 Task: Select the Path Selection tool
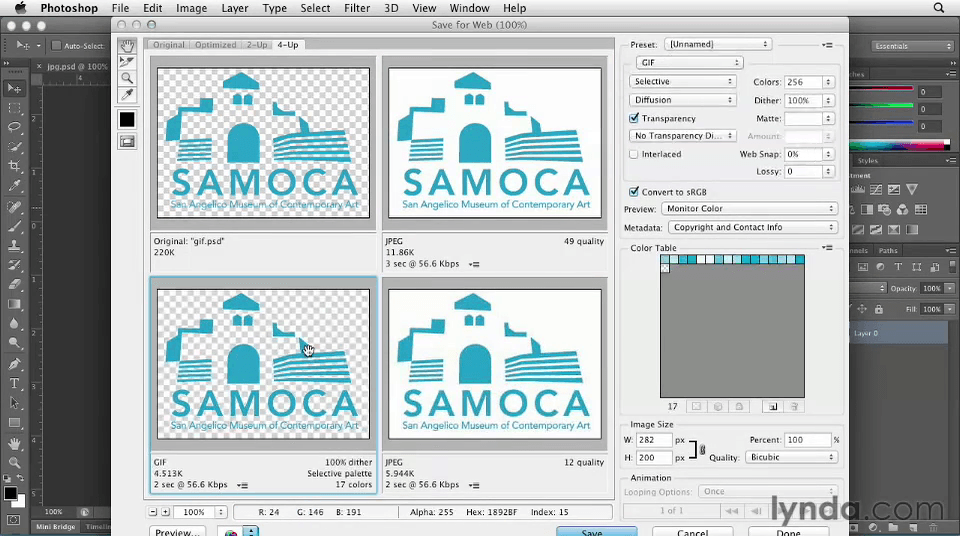click(14, 403)
